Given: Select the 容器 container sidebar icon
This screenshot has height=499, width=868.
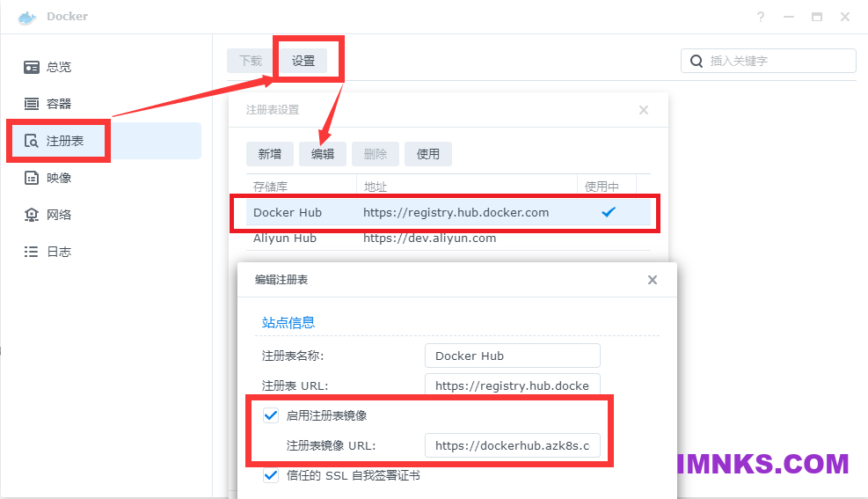Looking at the screenshot, I should [x=32, y=104].
